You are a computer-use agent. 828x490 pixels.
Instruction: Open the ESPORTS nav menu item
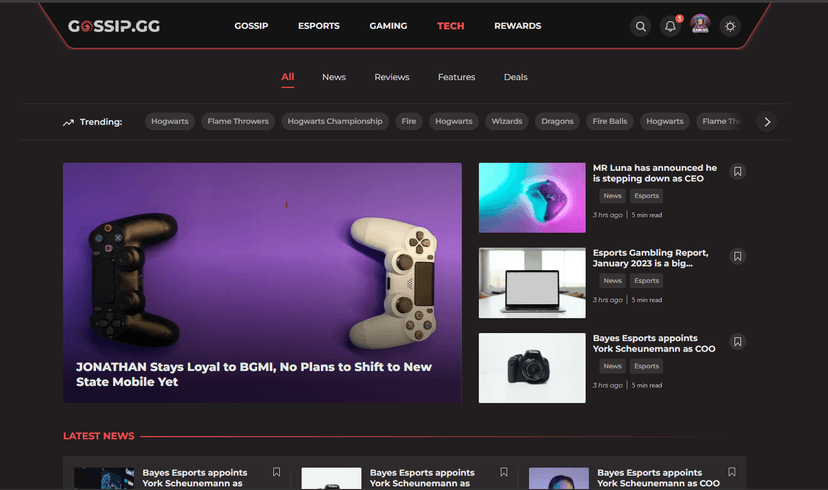point(318,26)
